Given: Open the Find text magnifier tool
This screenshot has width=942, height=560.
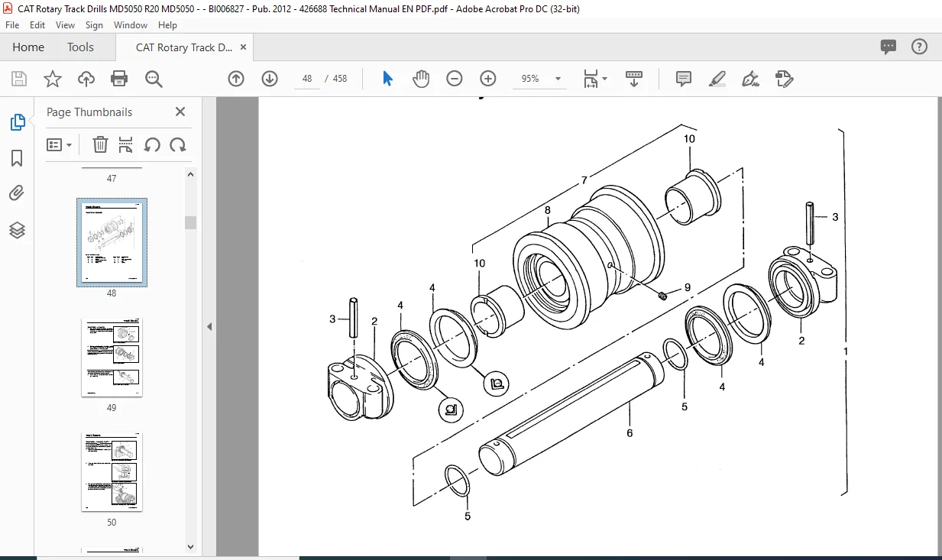Looking at the screenshot, I should pos(154,79).
